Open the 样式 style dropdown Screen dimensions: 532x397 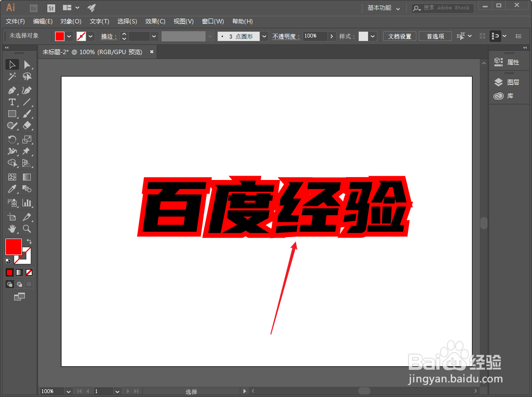(372, 36)
